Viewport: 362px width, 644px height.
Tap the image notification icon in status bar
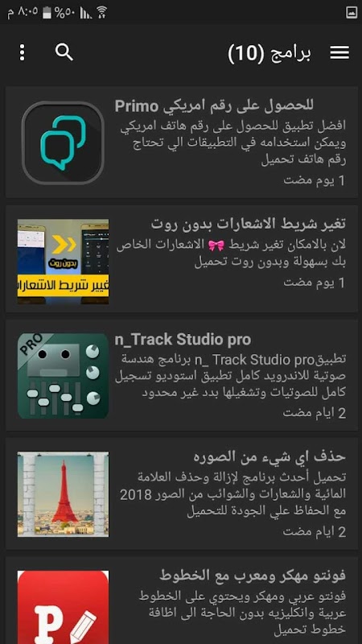pos(352,12)
